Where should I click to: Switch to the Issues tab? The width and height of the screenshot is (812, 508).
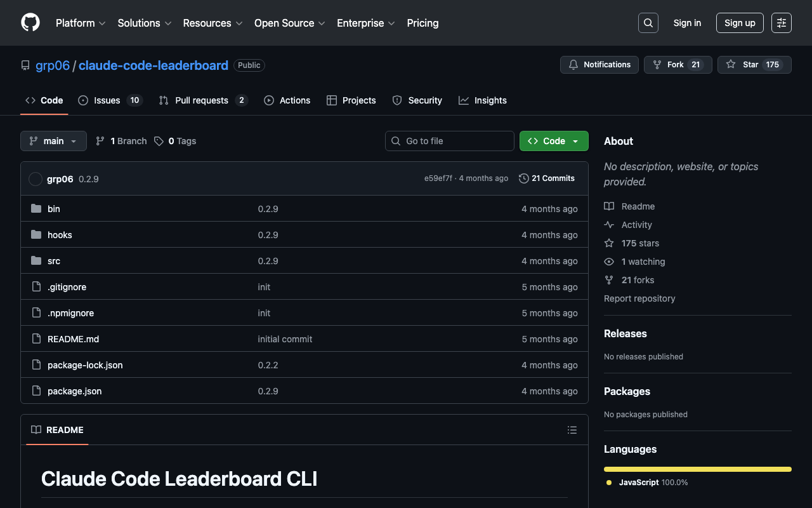[x=107, y=100]
